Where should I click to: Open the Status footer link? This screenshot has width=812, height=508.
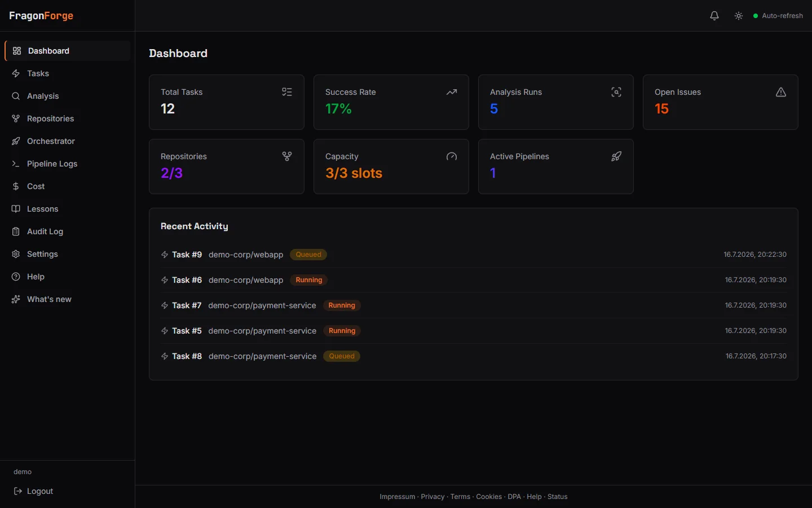pos(558,497)
